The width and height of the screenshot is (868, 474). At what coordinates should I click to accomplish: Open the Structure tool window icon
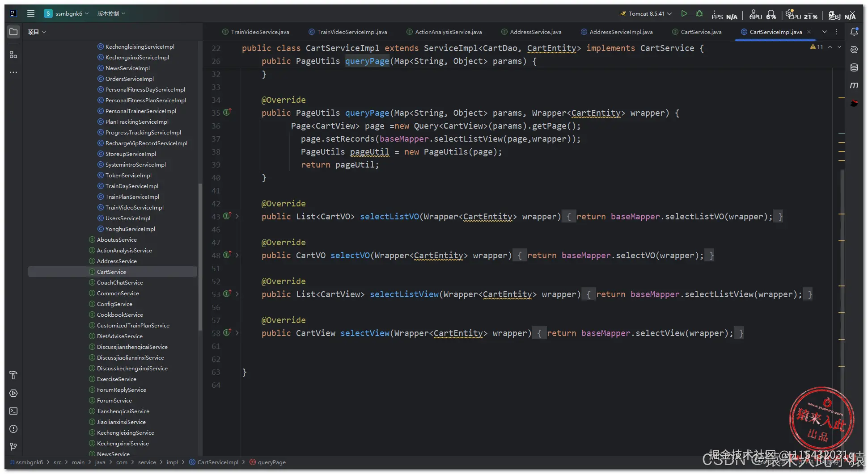tap(13, 55)
